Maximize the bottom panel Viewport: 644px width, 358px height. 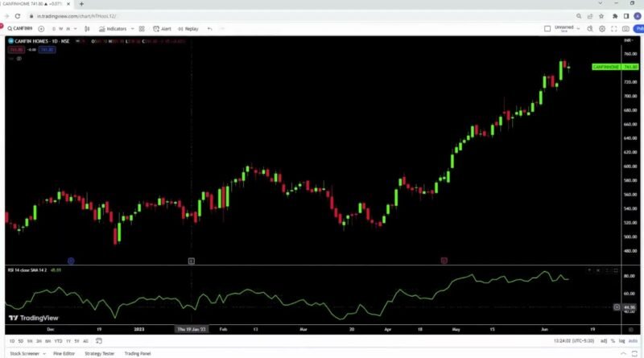point(634,353)
